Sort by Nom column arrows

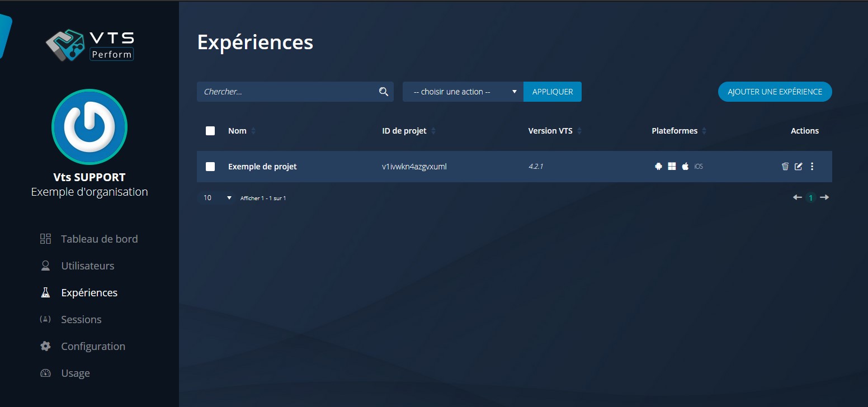tap(253, 131)
